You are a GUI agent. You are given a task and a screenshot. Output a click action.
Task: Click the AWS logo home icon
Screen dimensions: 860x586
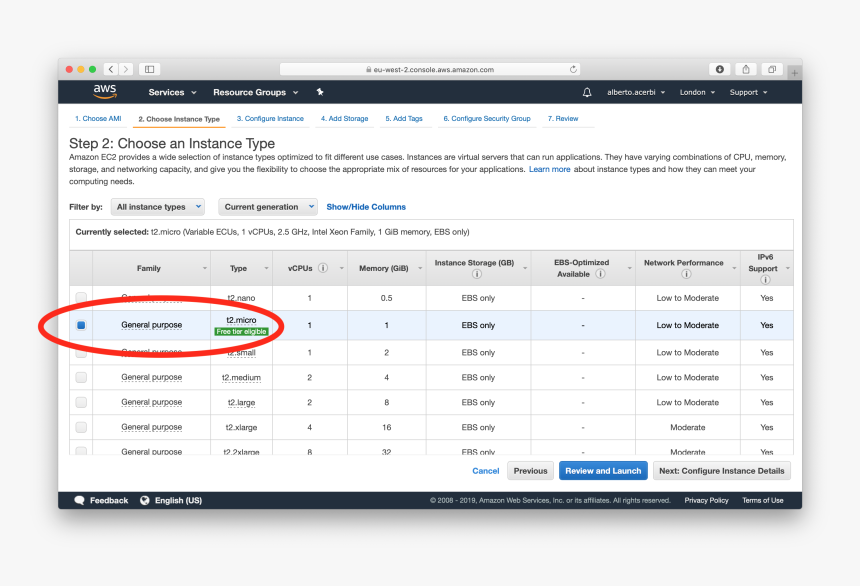coord(105,92)
